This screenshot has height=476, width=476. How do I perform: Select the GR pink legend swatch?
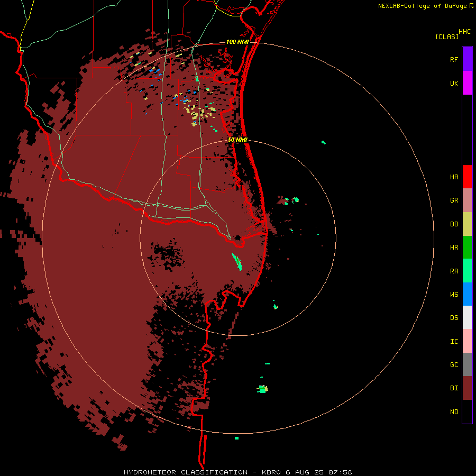tap(467, 200)
